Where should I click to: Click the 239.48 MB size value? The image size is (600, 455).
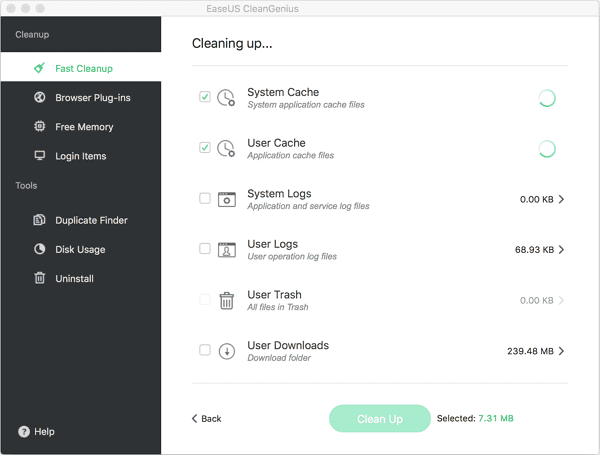[530, 351]
